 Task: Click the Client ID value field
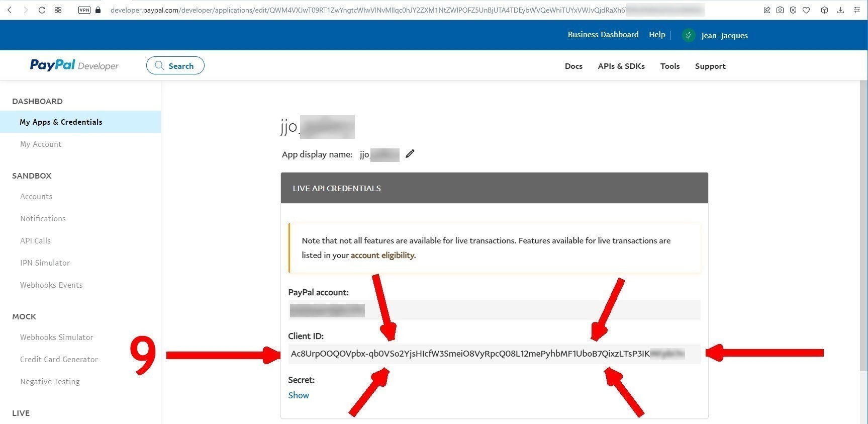pyautogui.click(x=494, y=354)
